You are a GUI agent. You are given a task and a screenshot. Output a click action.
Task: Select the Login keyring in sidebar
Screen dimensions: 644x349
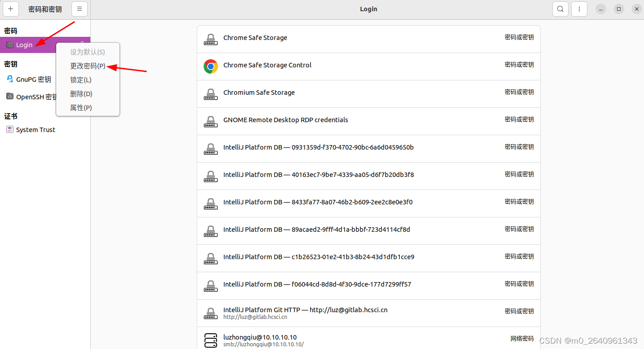tap(45, 45)
